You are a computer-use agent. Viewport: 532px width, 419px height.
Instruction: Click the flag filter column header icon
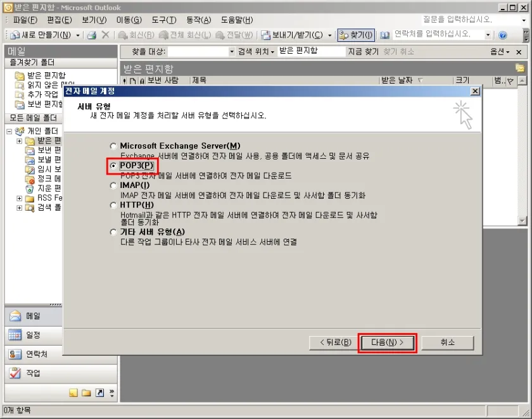510,81
